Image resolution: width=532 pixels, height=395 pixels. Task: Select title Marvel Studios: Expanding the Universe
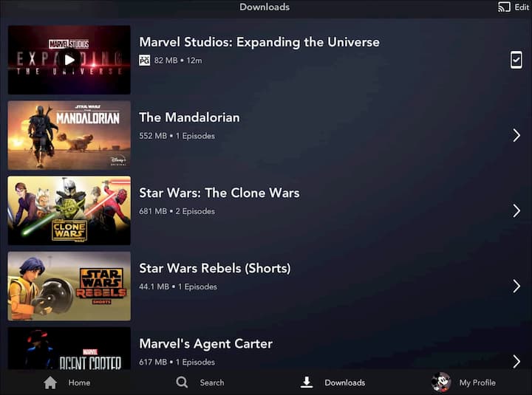coord(259,42)
